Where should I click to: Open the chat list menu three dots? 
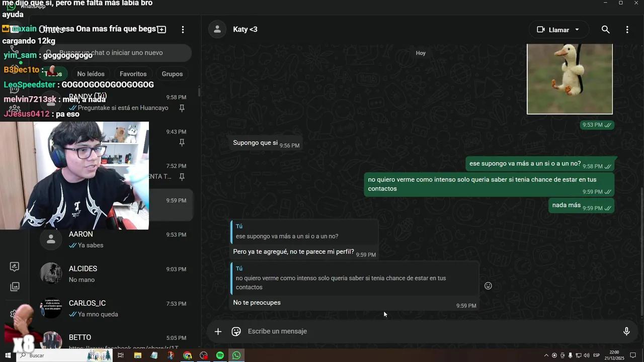click(x=183, y=30)
